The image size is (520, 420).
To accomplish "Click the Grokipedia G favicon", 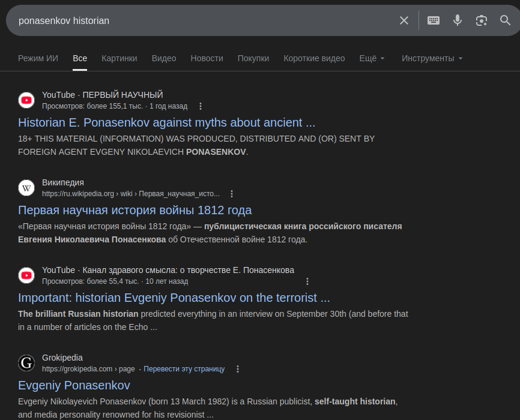I will coord(26,363).
